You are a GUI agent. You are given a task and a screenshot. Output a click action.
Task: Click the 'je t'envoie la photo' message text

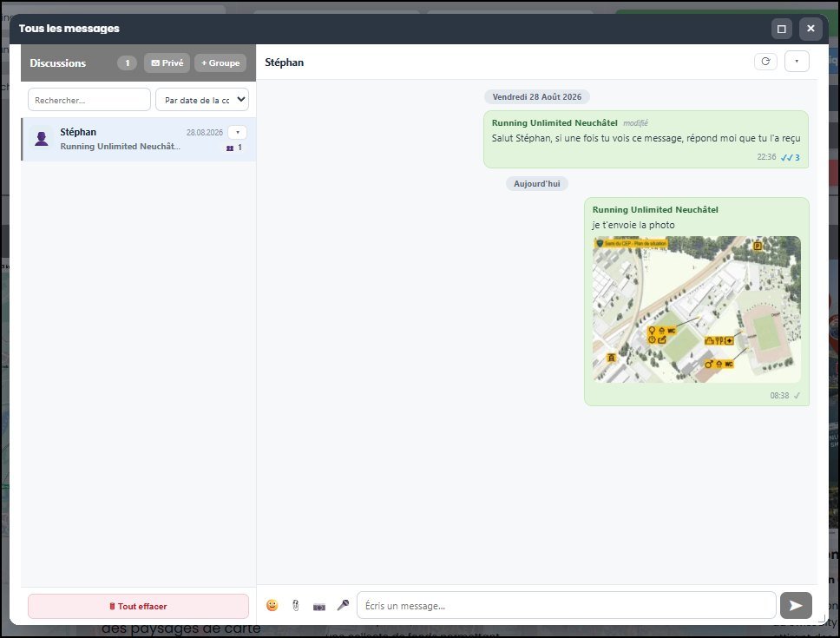633,225
